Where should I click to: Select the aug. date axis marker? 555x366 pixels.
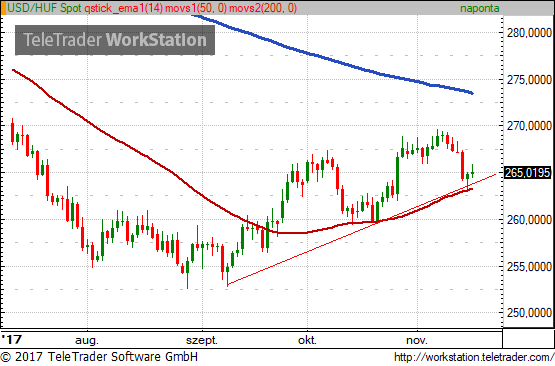click(x=87, y=341)
